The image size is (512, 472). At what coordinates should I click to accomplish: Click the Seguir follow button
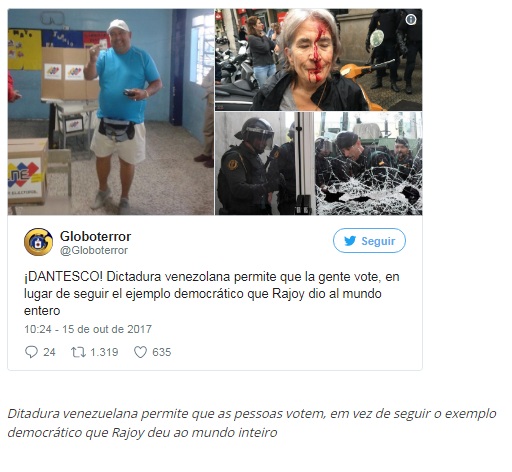(x=369, y=241)
